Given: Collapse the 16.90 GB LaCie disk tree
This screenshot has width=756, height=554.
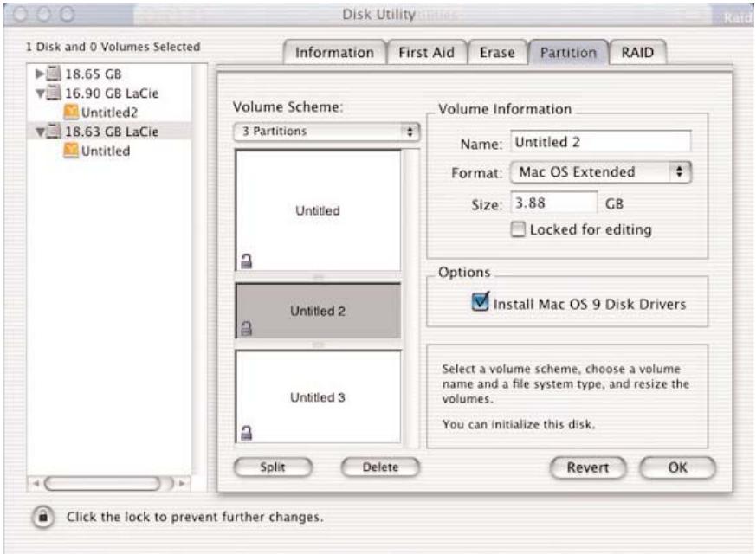Looking at the screenshot, I should (40, 93).
